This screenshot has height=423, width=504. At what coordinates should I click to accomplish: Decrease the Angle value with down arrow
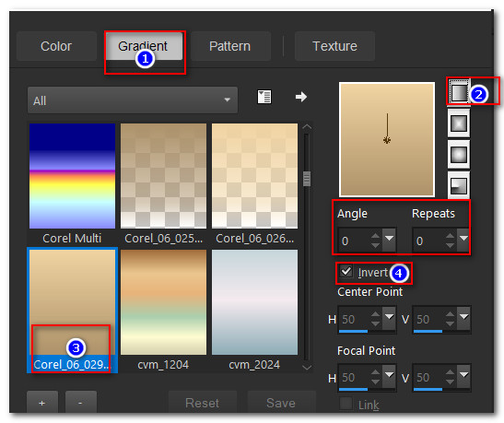[375, 245]
